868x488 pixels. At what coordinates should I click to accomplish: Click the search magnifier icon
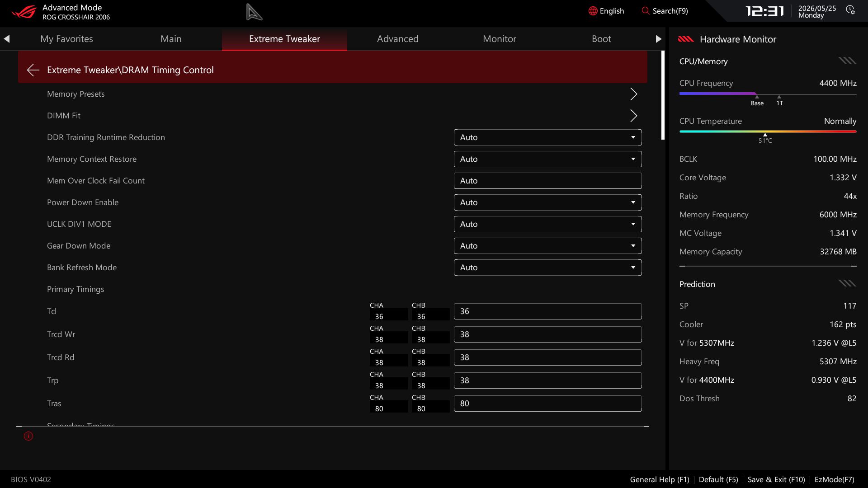645,10
